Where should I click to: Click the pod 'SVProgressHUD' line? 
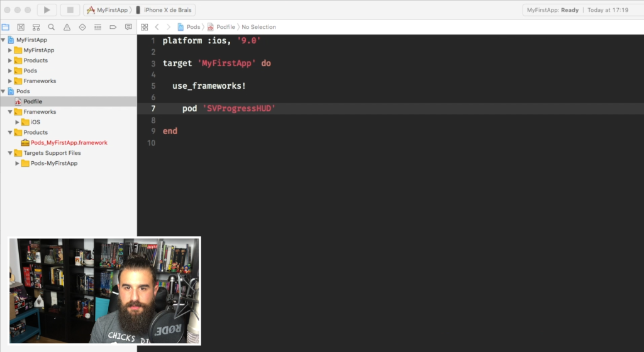point(229,108)
